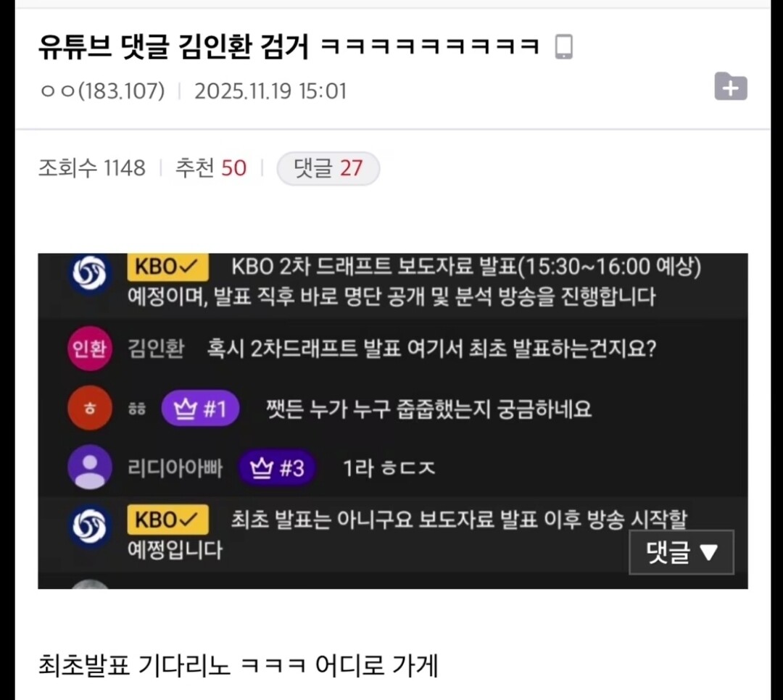Click the lower KBO channel logo avatar
The image size is (783, 700).
pyautogui.click(x=89, y=526)
